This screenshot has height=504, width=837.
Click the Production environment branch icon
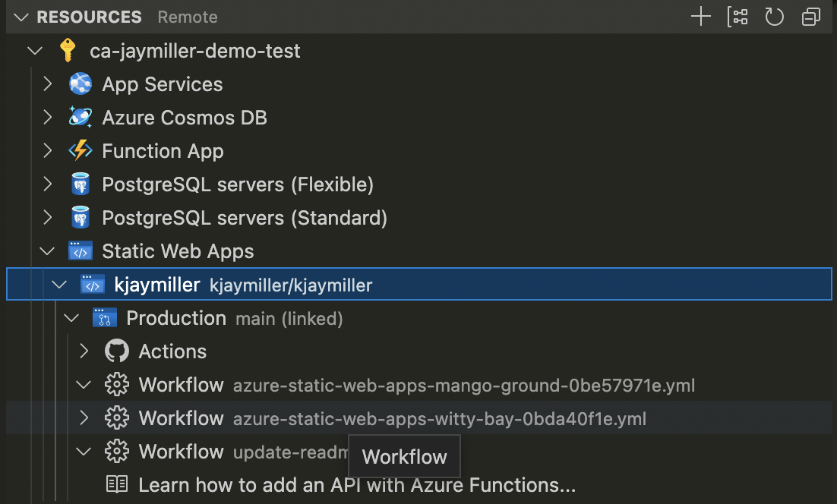click(105, 318)
